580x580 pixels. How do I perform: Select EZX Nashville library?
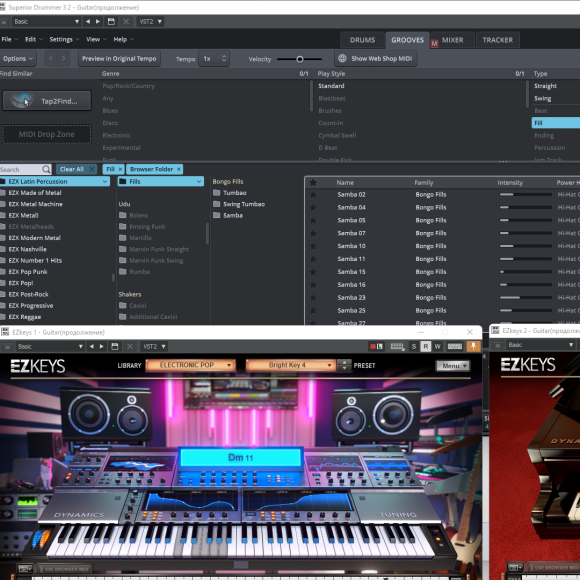(27, 249)
